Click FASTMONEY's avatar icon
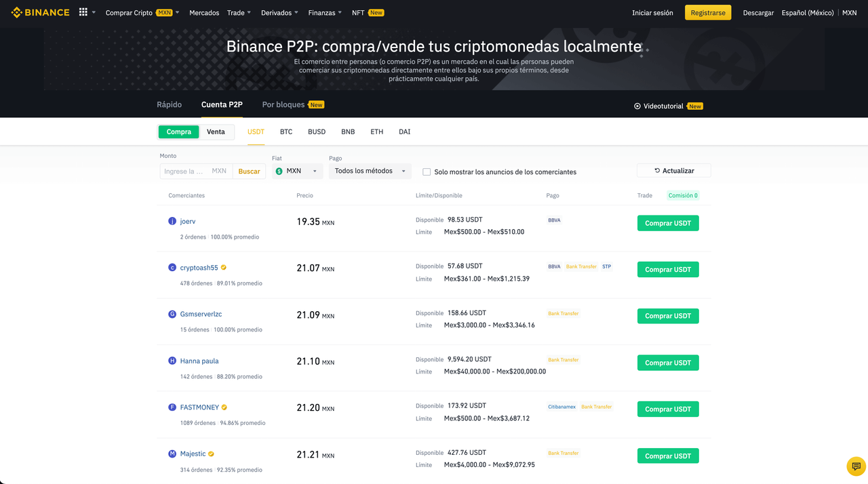The height and width of the screenshot is (484, 868). tap(172, 407)
